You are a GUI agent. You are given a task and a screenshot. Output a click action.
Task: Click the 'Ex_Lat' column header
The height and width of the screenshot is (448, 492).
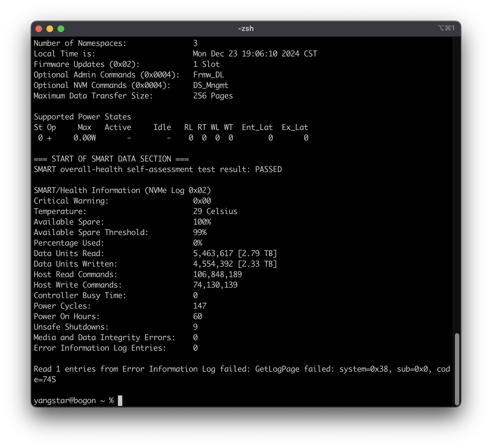coord(295,127)
